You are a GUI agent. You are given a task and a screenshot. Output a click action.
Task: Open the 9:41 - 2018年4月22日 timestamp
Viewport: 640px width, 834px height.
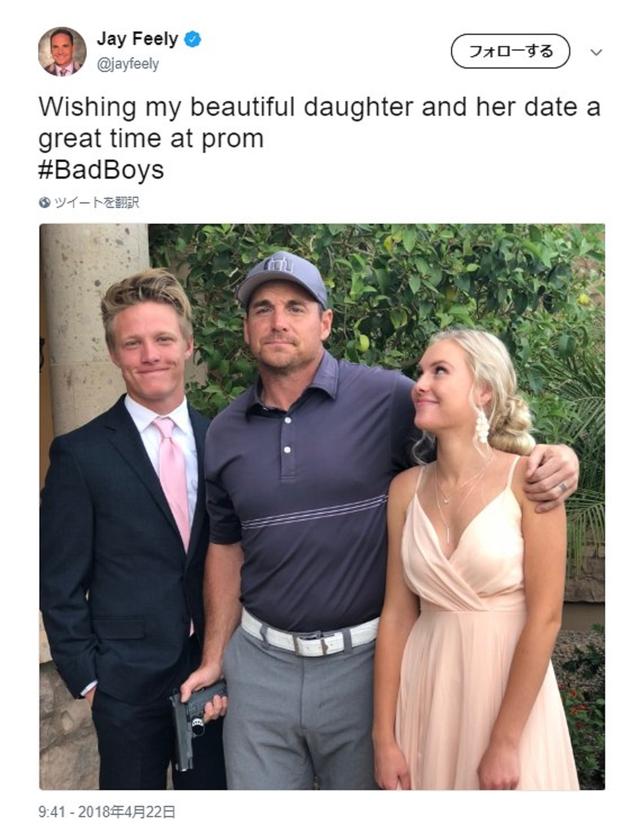(106, 812)
